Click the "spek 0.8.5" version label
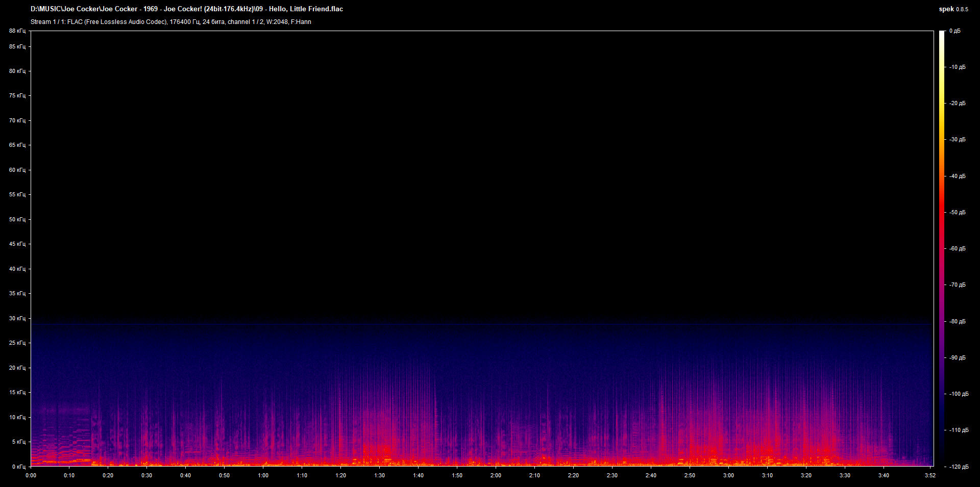 tap(953, 9)
